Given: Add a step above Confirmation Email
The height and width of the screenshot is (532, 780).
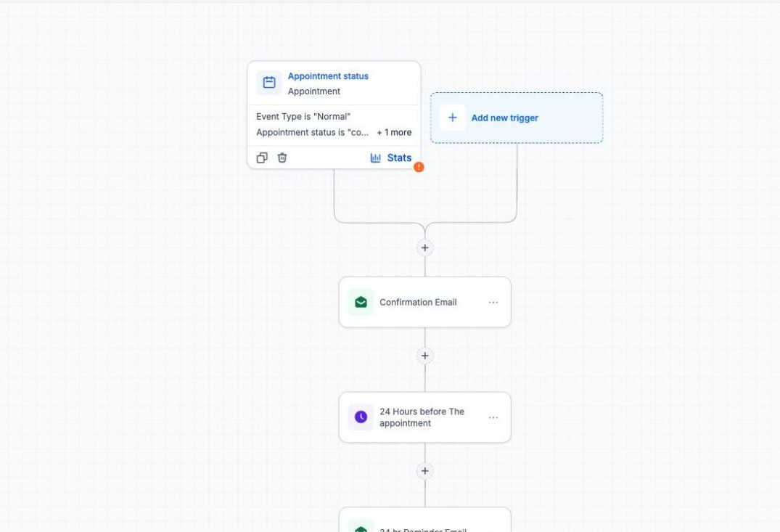Looking at the screenshot, I should pos(424,247).
